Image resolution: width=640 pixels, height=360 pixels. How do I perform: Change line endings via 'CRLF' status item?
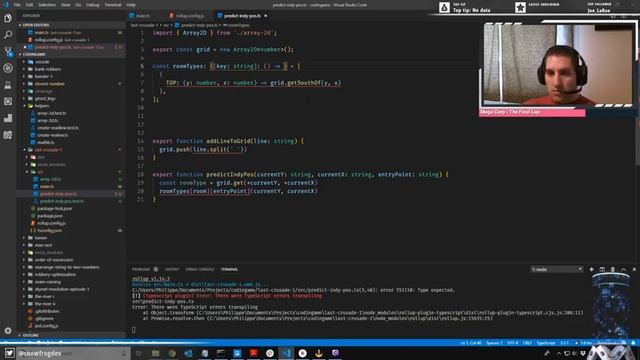point(527,343)
